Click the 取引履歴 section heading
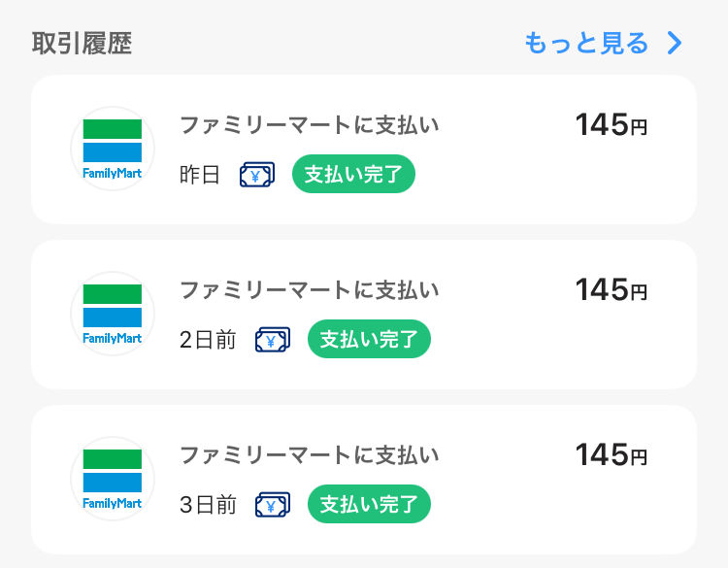 83,43
